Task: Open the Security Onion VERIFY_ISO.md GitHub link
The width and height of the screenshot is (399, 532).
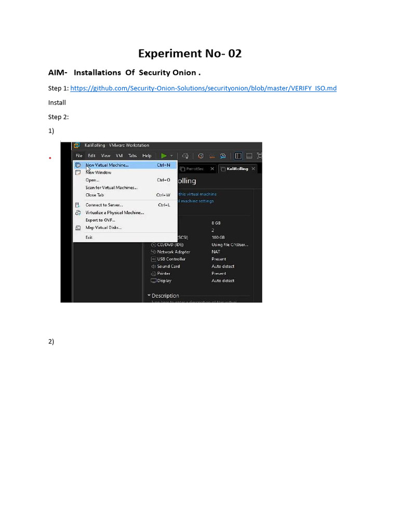Action: (x=203, y=88)
